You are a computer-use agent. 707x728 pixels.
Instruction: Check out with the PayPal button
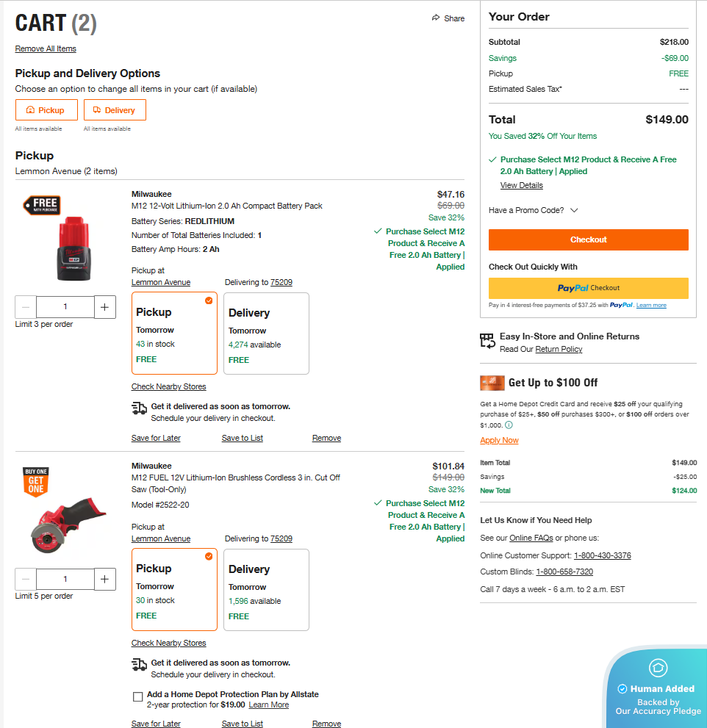[x=588, y=288]
